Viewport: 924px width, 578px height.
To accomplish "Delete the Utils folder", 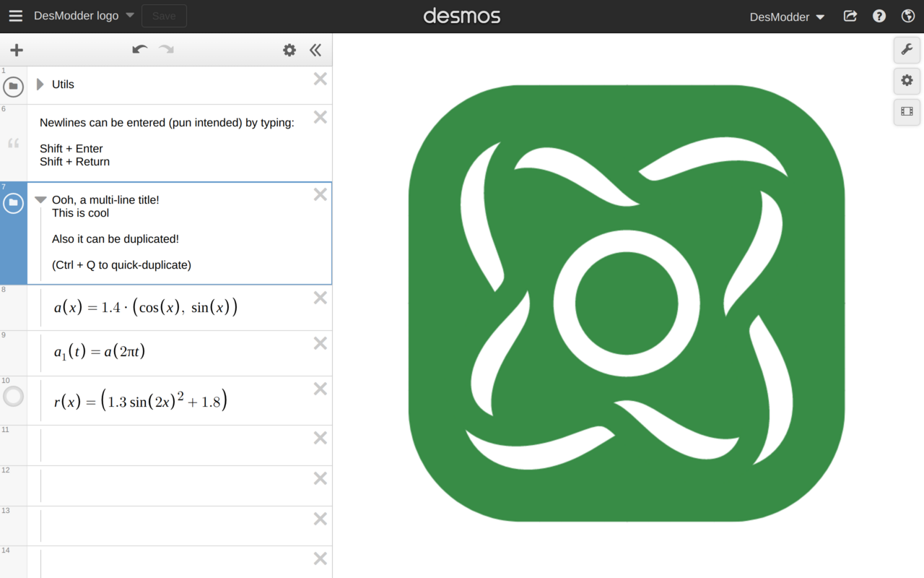I will pos(321,79).
